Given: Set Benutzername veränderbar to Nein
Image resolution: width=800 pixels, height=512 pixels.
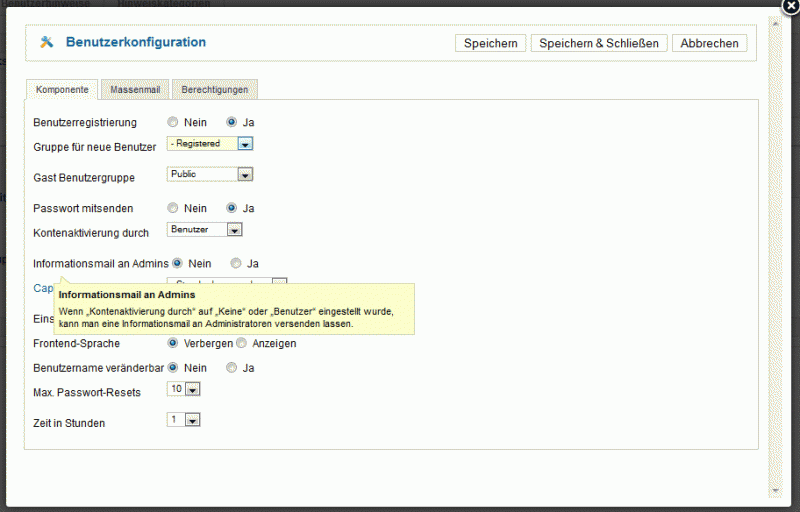Looking at the screenshot, I should (x=173, y=368).
